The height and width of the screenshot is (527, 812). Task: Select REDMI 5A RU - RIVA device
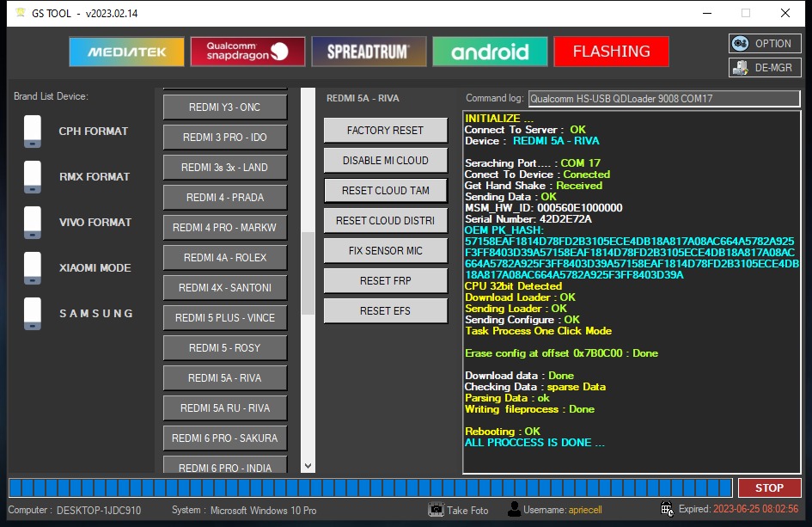(x=225, y=408)
